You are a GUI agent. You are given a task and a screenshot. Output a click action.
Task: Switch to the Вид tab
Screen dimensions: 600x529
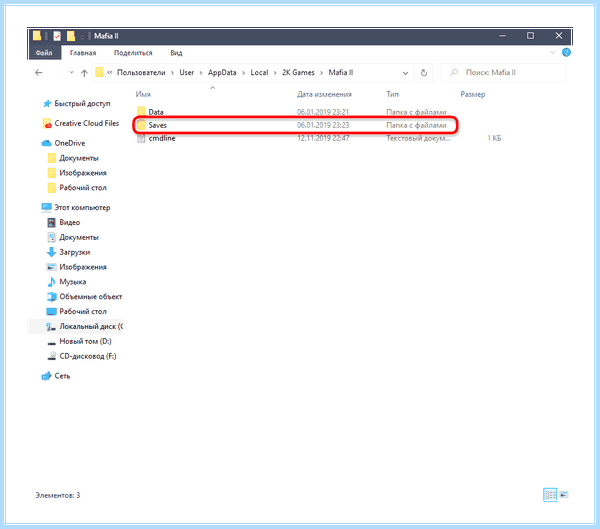(x=176, y=53)
